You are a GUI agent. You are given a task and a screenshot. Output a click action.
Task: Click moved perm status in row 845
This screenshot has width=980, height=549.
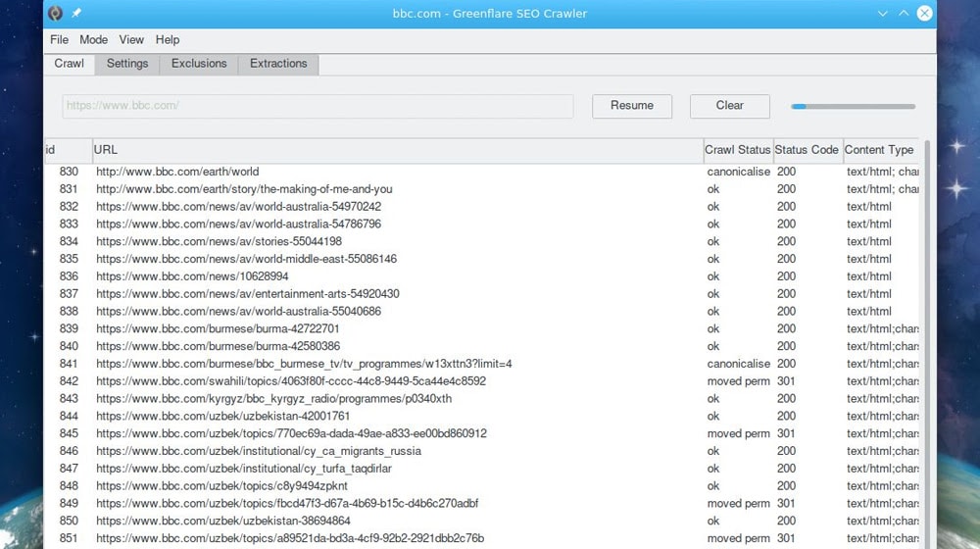click(x=738, y=434)
